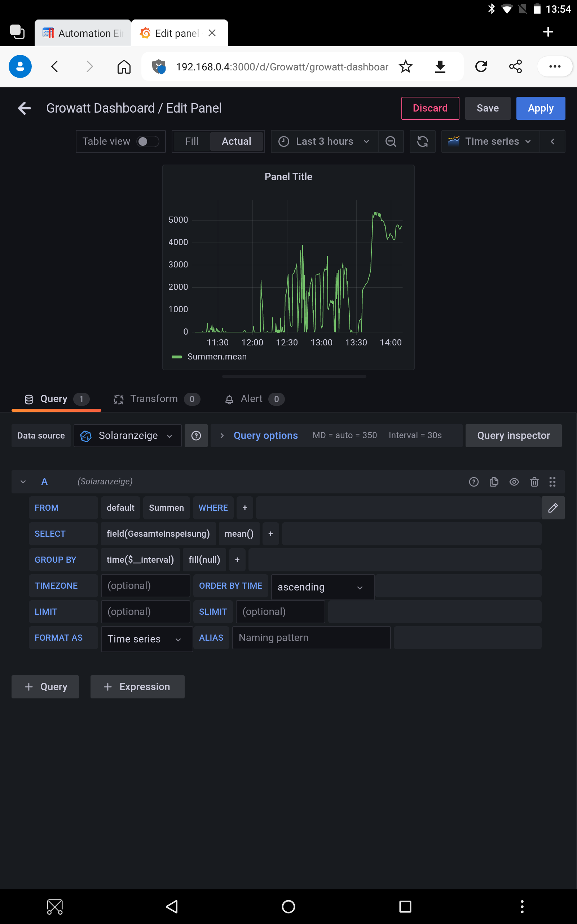Screen dimensions: 577x924
Task: Select the Fill display option
Action: click(x=191, y=141)
